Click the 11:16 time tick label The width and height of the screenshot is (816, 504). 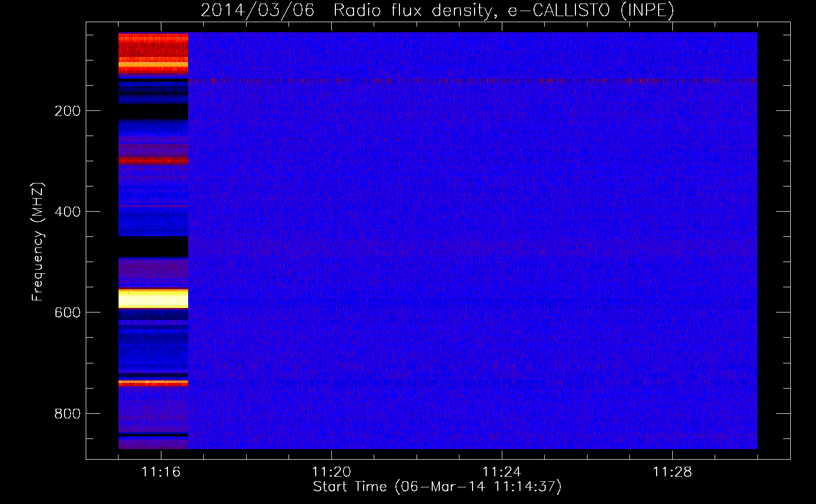point(161,472)
